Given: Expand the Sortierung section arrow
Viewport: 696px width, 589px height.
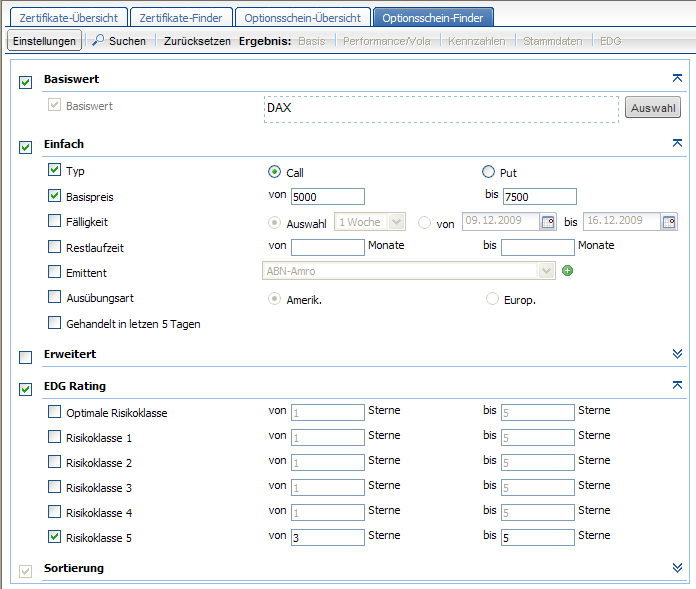Looking at the screenshot, I should tap(677, 567).
